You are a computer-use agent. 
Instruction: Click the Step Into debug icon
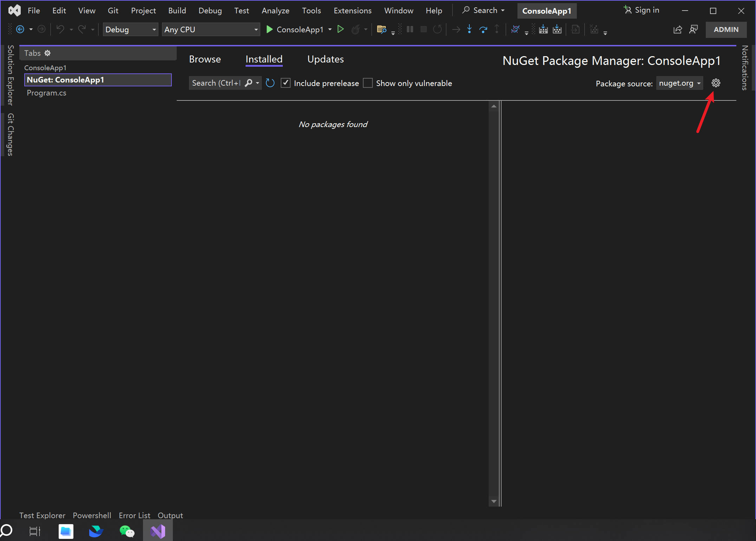(x=469, y=29)
